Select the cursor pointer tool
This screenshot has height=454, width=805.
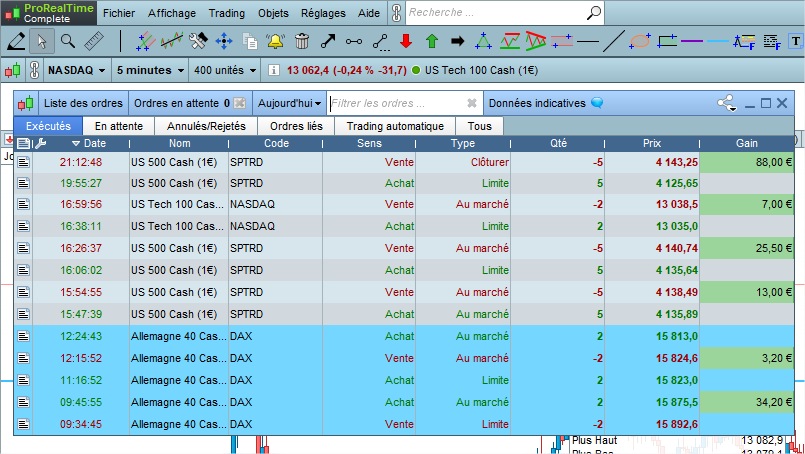42,41
